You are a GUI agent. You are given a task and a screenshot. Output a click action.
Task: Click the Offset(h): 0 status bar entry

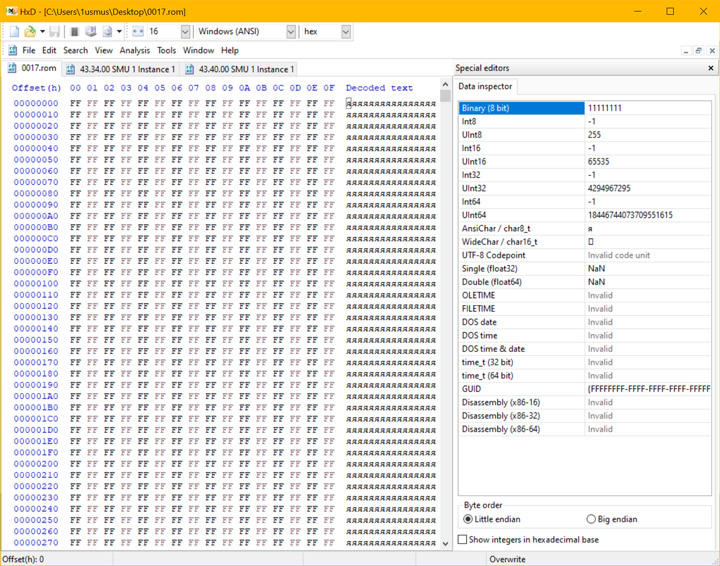(x=23, y=559)
